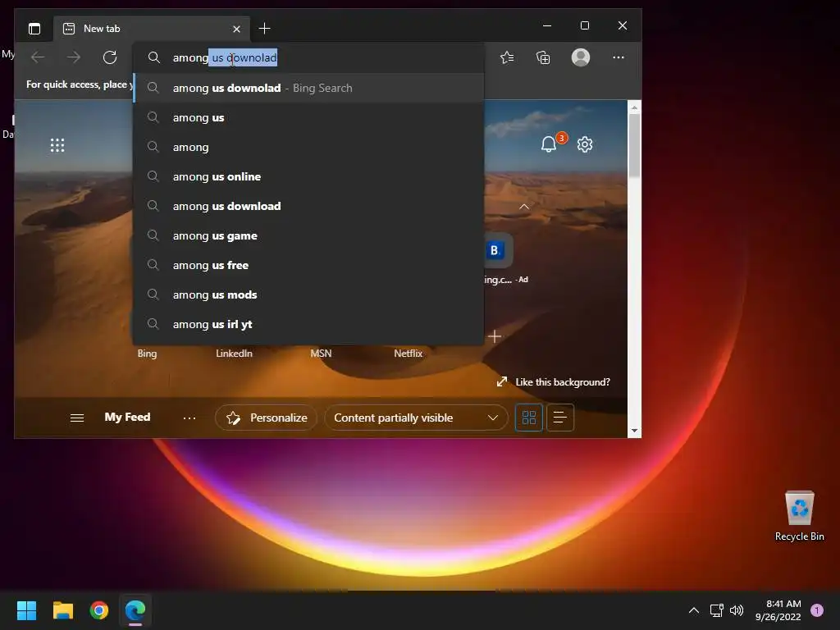This screenshot has width=840, height=630.
Task: Open the feed hamburger menu
Action: coord(77,418)
